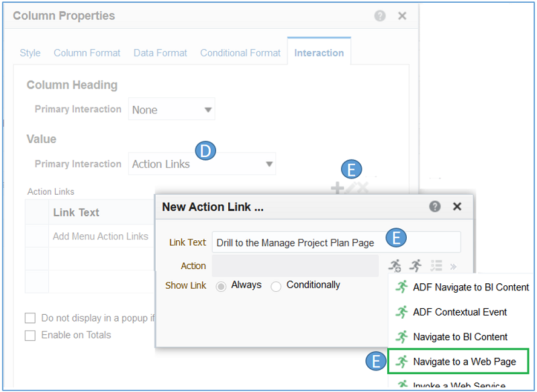Image resolution: width=537 pixels, height=392 pixels.
Task: Open Column Heading Primary Interaction dropdown
Action: (171, 109)
